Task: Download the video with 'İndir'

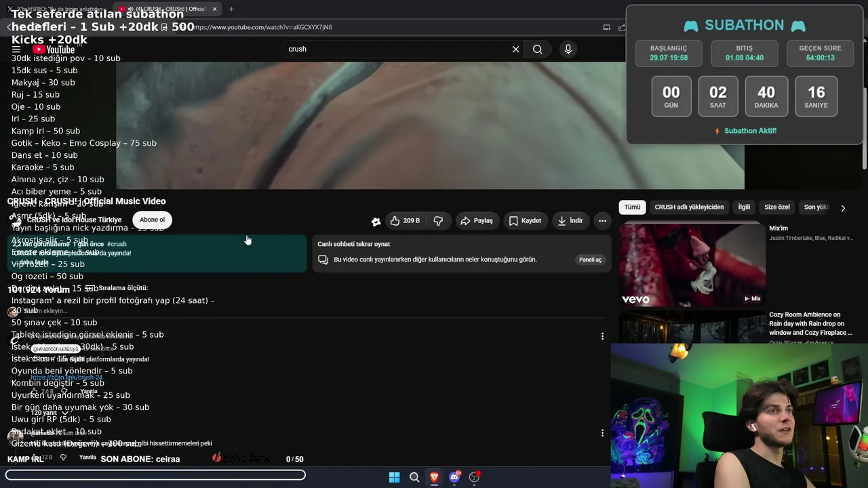Action: click(x=570, y=220)
